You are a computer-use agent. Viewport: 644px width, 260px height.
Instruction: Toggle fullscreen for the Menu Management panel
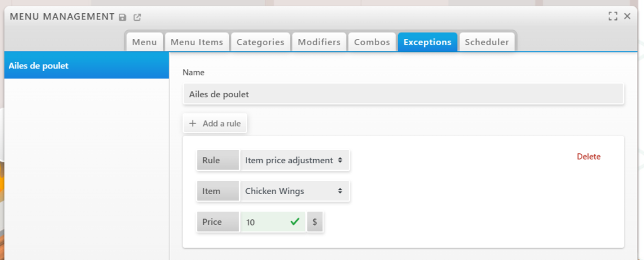[x=613, y=16]
